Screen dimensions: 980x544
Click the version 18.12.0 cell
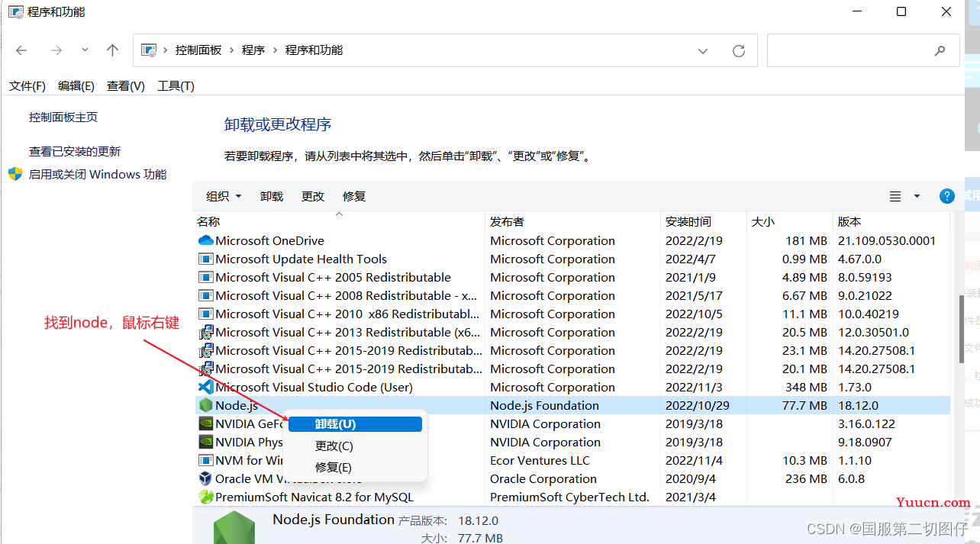tap(858, 405)
